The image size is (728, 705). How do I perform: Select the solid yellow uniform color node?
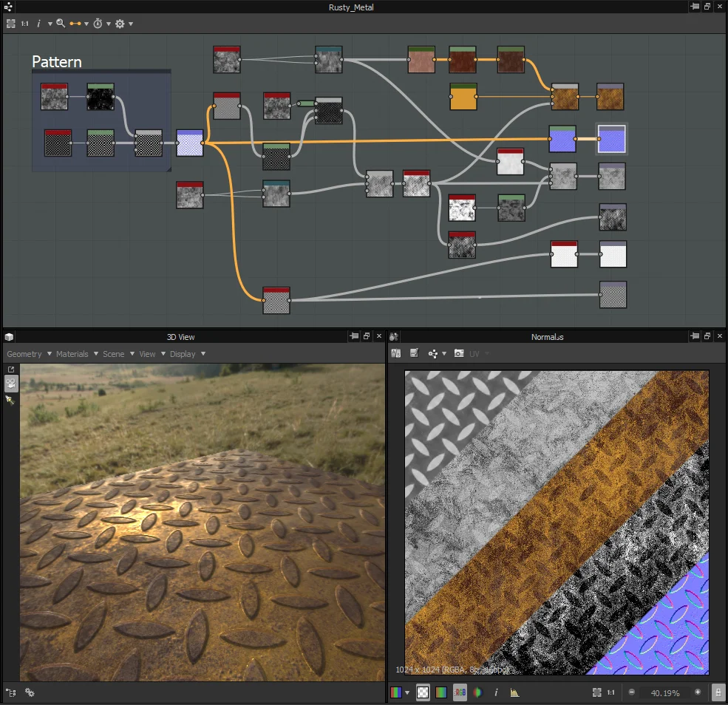pyautogui.click(x=463, y=97)
